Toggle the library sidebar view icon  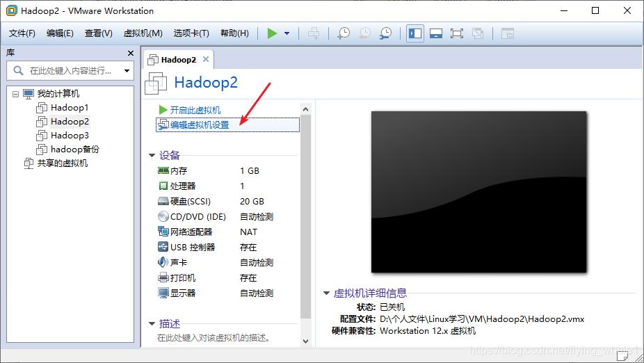click(x=415, y=33)
